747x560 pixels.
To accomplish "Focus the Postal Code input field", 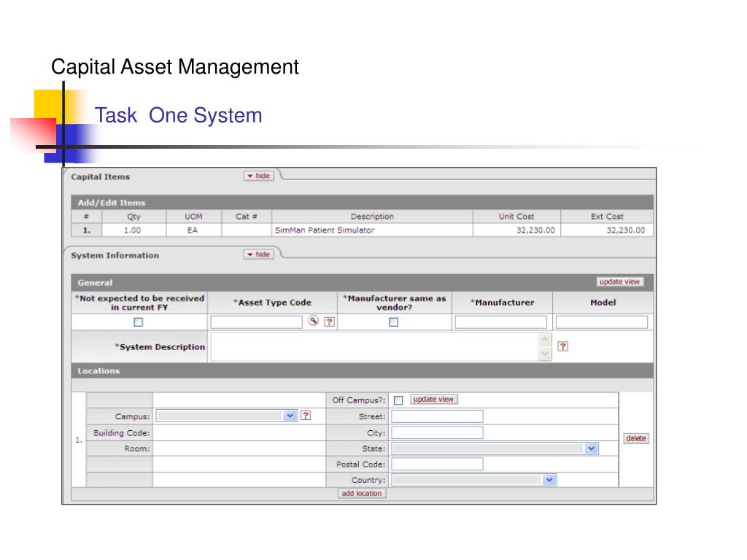I will [438, 464].
